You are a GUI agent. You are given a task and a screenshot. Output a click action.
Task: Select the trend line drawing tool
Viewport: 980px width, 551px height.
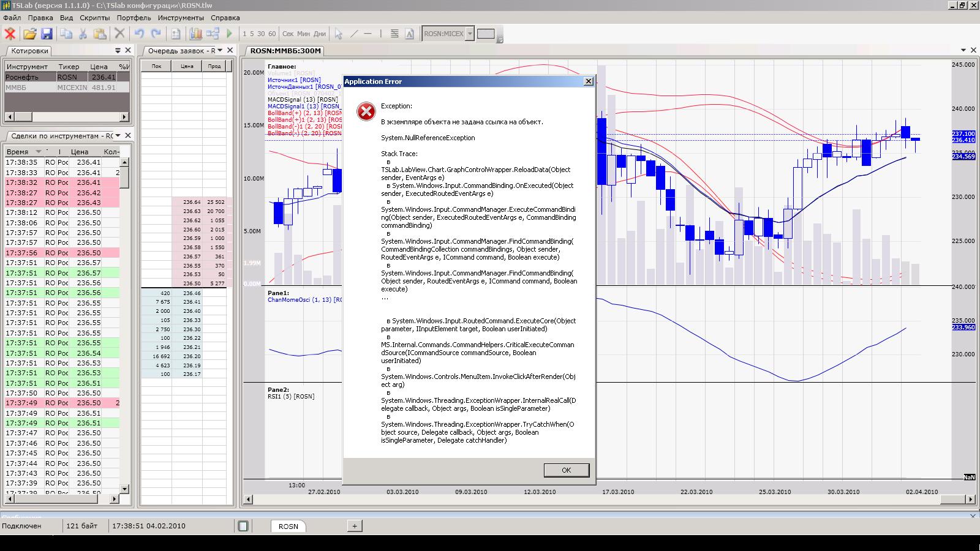(354, 34)
